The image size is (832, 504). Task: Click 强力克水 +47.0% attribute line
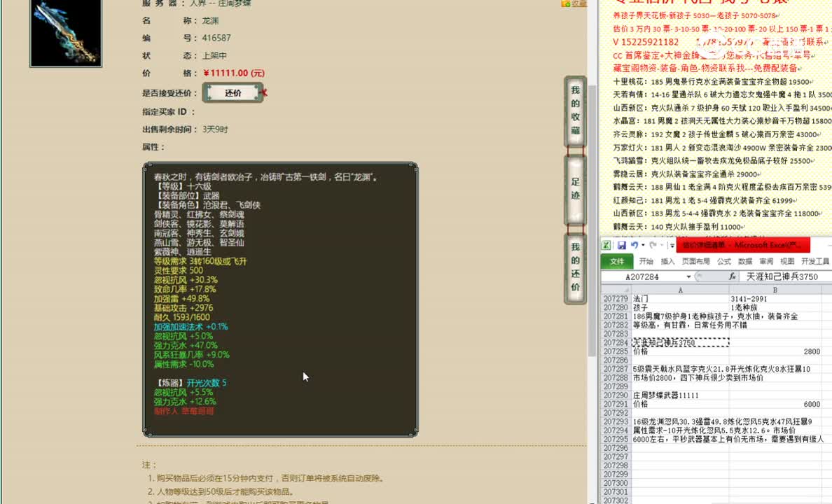[x=186, y=345]
